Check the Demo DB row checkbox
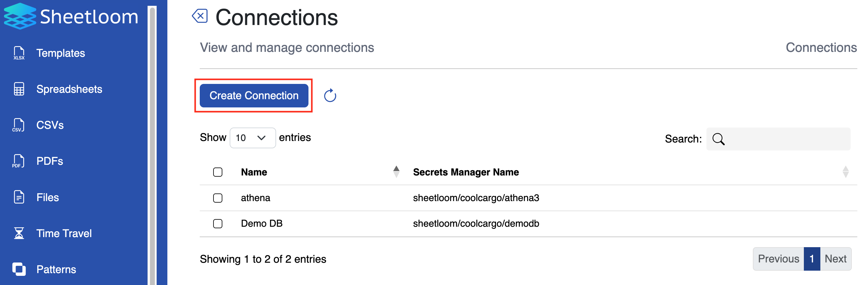868x285 pixels. click(218, 223)
